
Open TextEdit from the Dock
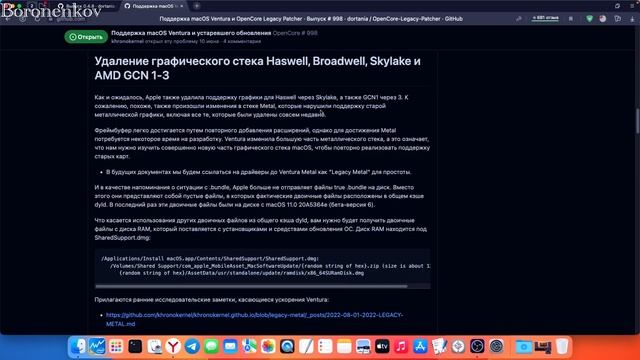click(x=306, y=346)
